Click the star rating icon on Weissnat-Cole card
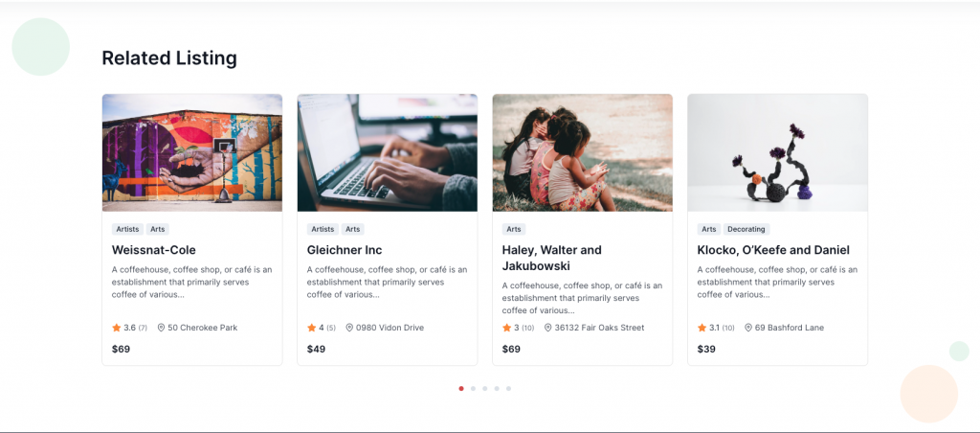 click(x=116, y=328)
